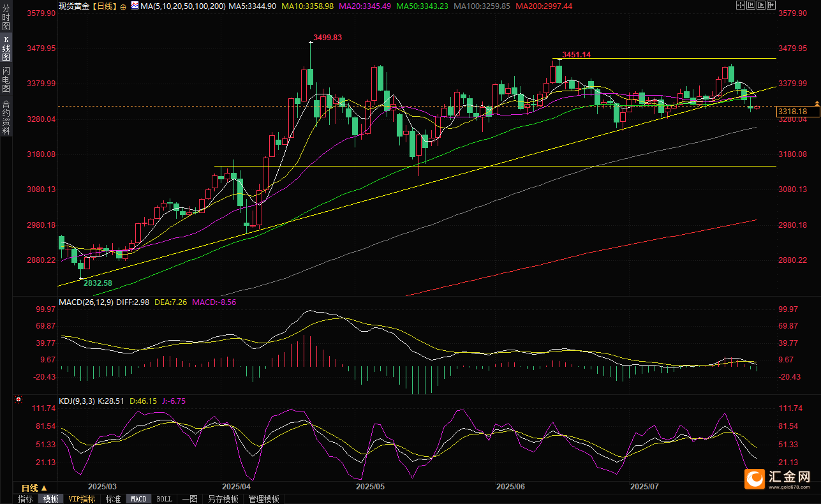This screenshot has height=504, width=821.
Task: Click the D:46.15 value
Action: [144, 401]
